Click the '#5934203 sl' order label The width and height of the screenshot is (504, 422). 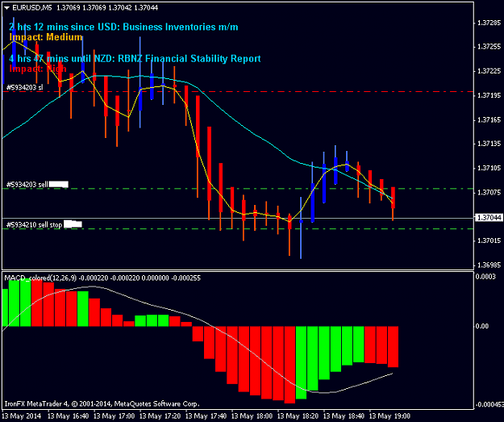click(24, 87)
